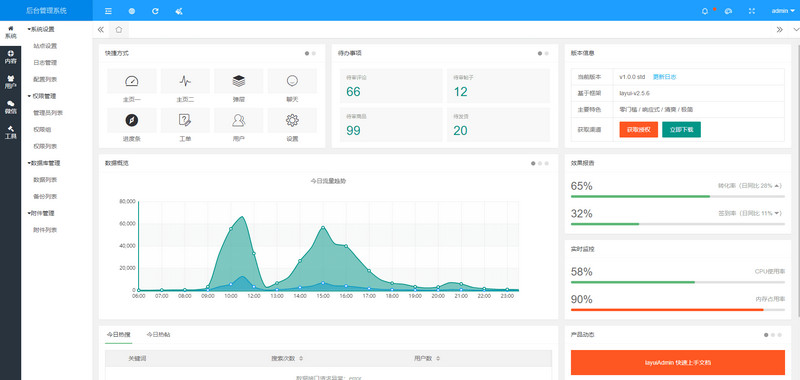Open the 弹层 layers shortcut icon

coord(239,81)
